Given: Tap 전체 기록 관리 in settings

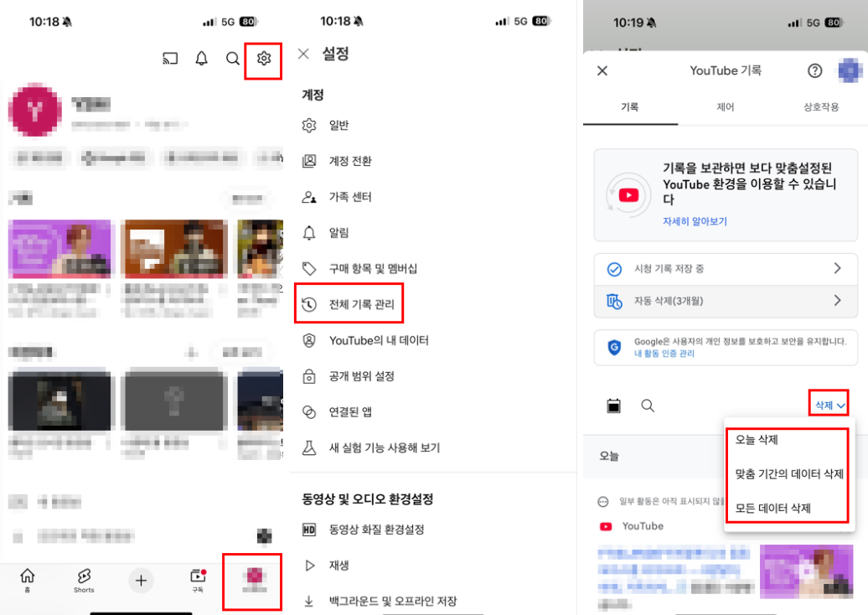Looking at the screenshot, I should click(x=349, y=304).
